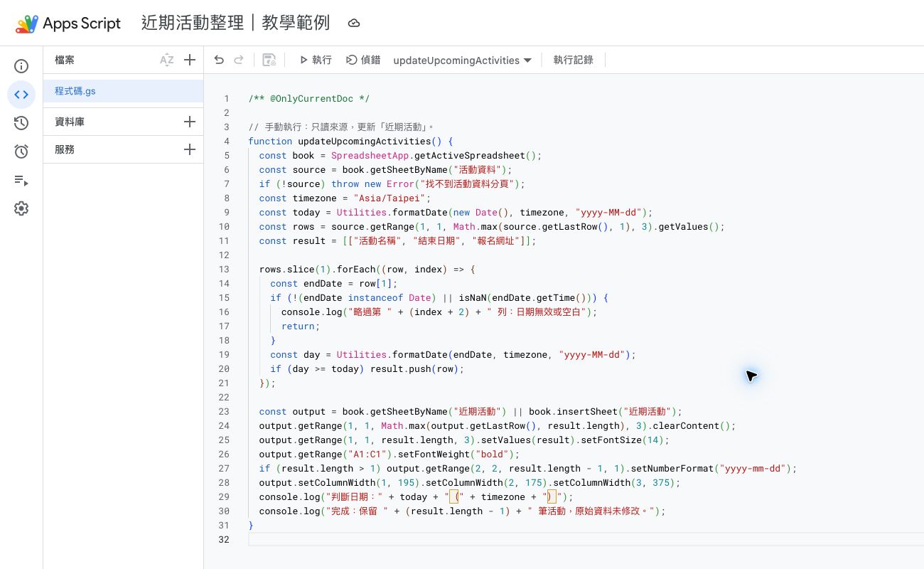Click the "Asia/Taipei" string in code

[390, 198]
